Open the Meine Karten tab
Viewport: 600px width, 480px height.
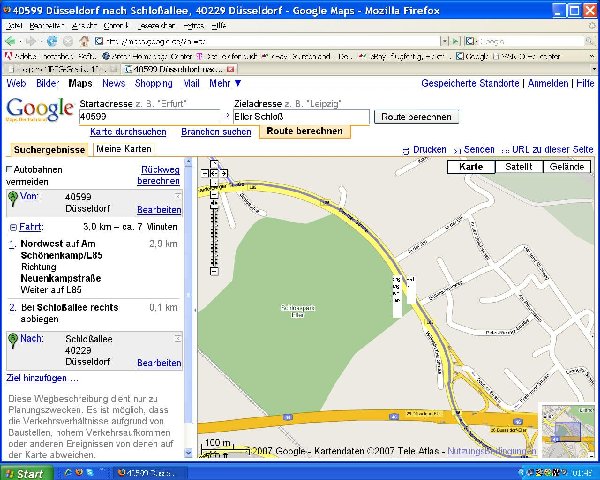[x=123, y=149]
